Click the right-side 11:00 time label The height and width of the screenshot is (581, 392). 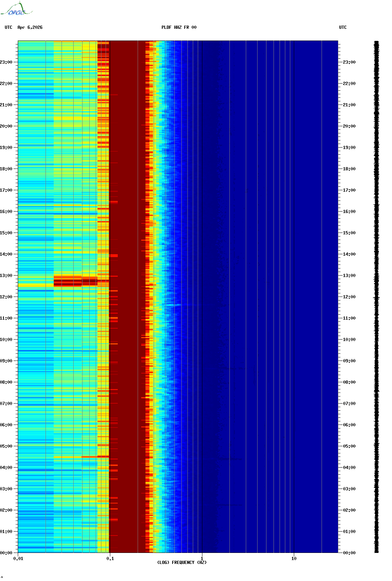pos(349,318)
